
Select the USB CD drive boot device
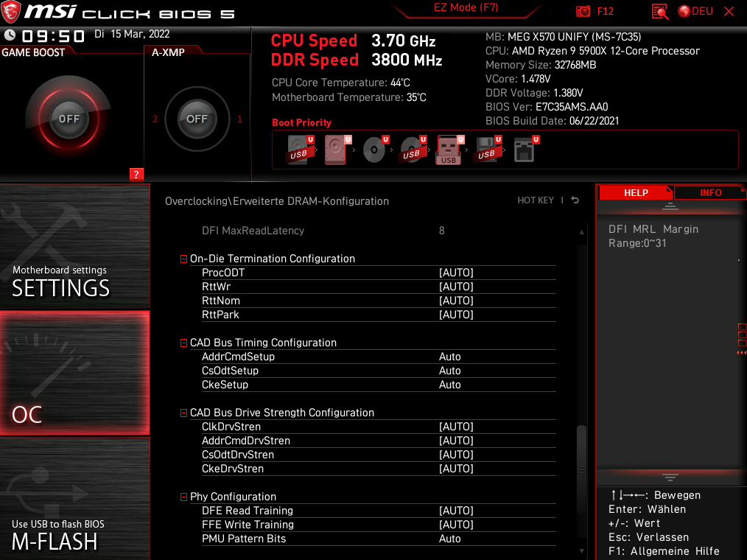point(412,150)
